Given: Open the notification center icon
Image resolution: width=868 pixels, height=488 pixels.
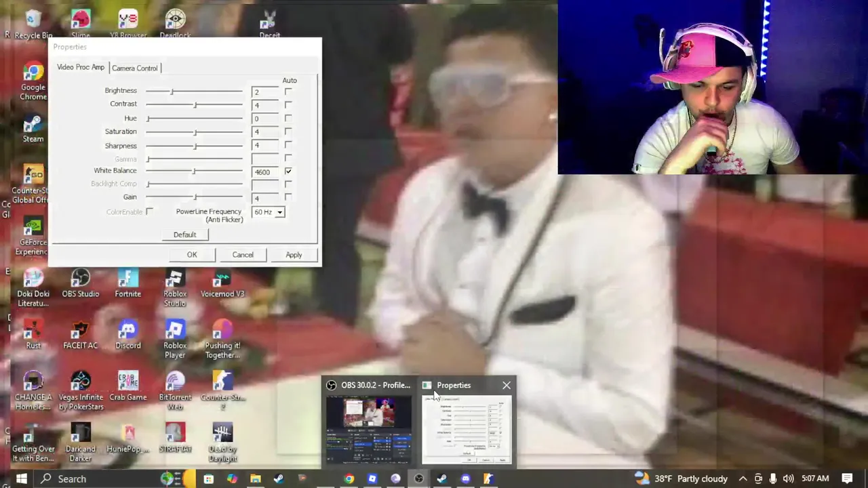Looking at the screenshot, I should (x=847, y=479).
